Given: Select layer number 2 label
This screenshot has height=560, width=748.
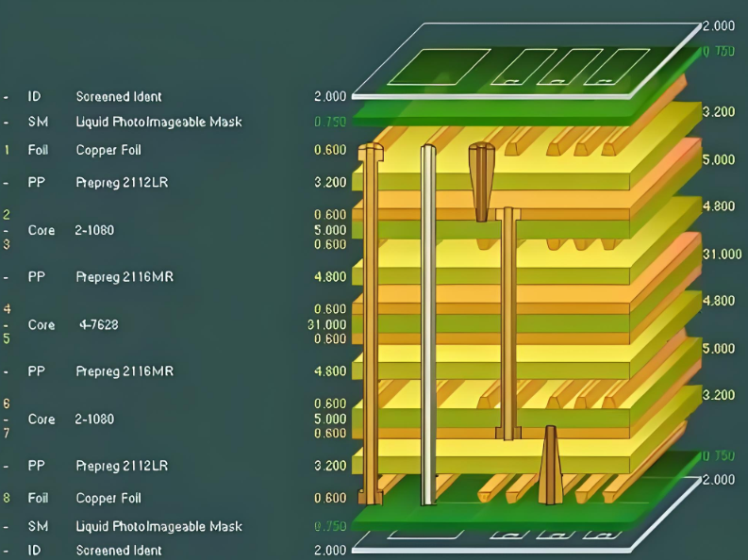Looking at the screenshot, I should (7, 214).
